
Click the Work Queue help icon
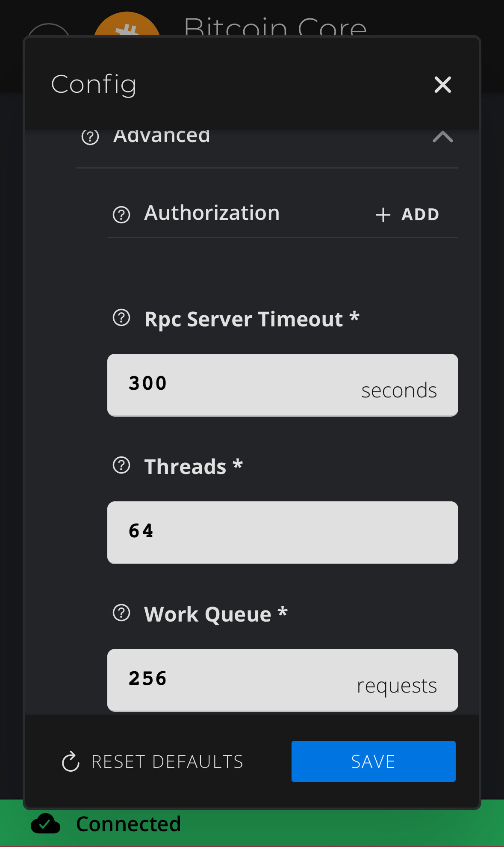[x=121, y=613]
